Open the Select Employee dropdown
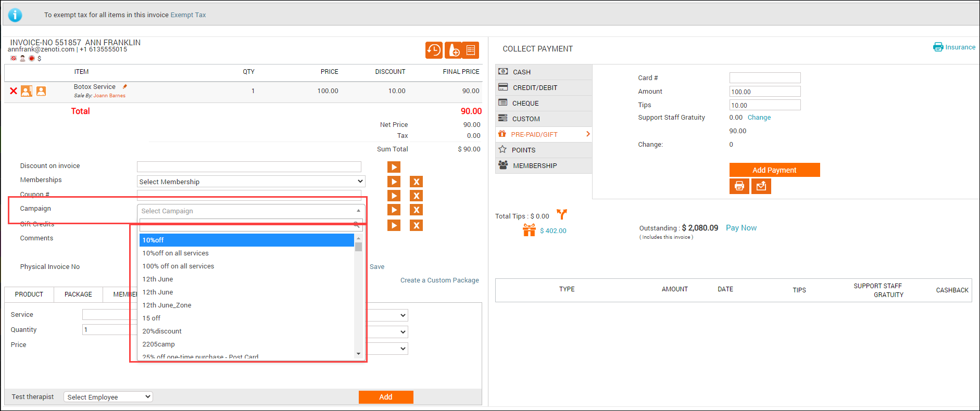 [108, 397]
